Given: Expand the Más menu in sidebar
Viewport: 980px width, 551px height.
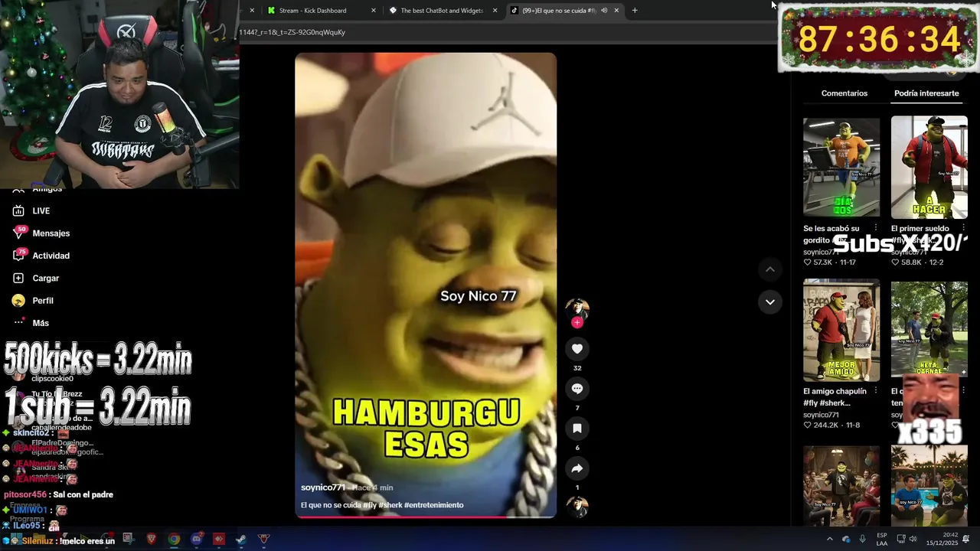Looking at the screenshot, I should (x=41, y=323).
